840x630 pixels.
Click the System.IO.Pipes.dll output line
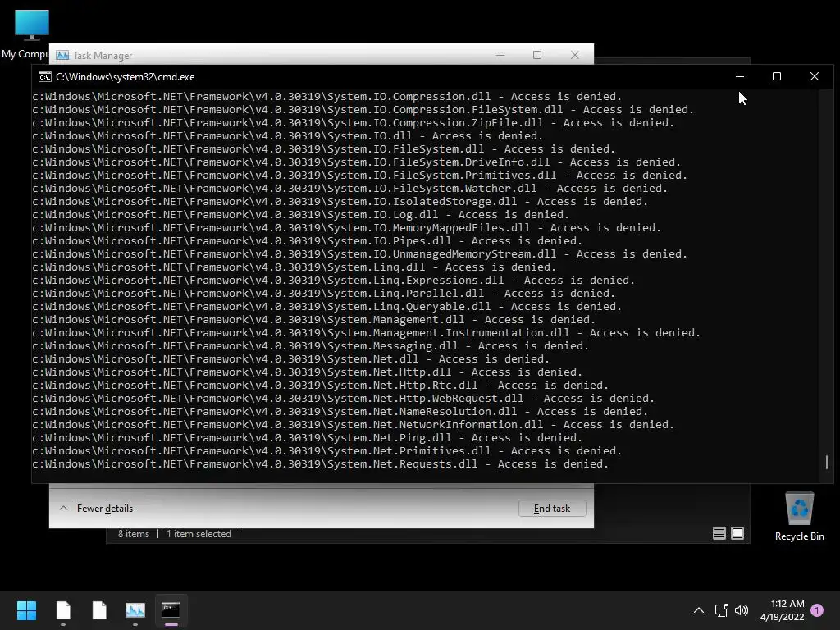click(308, 241)
